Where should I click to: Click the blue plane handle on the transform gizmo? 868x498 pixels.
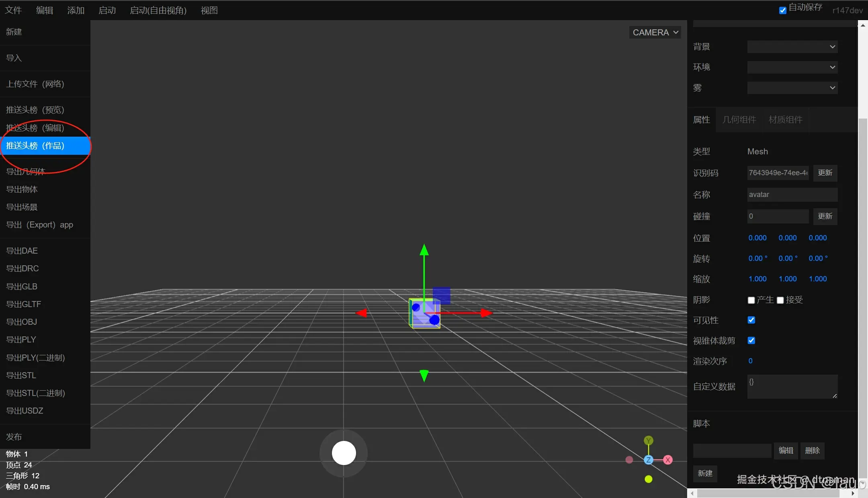click(441, 295)
